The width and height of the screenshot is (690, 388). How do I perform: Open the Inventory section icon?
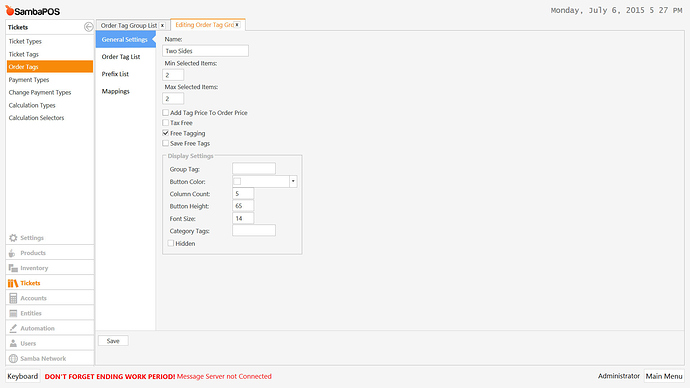tap(13, 268)
